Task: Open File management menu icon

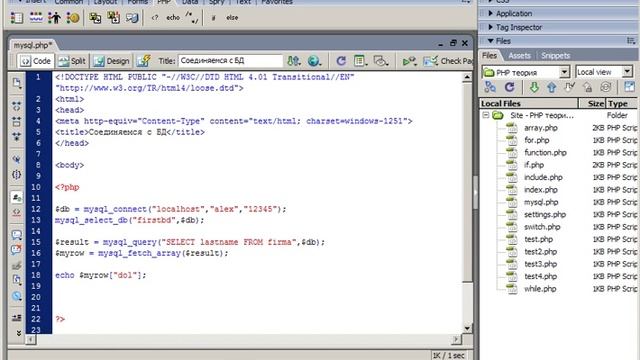Action: coord(293,61)
